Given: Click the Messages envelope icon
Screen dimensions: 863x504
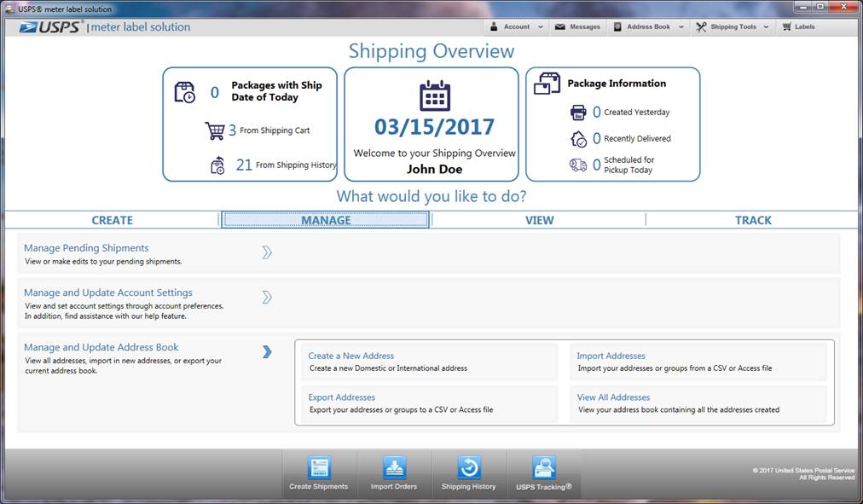Looking at the screenshot, I should pyautogui.click(x=559, y=27).
